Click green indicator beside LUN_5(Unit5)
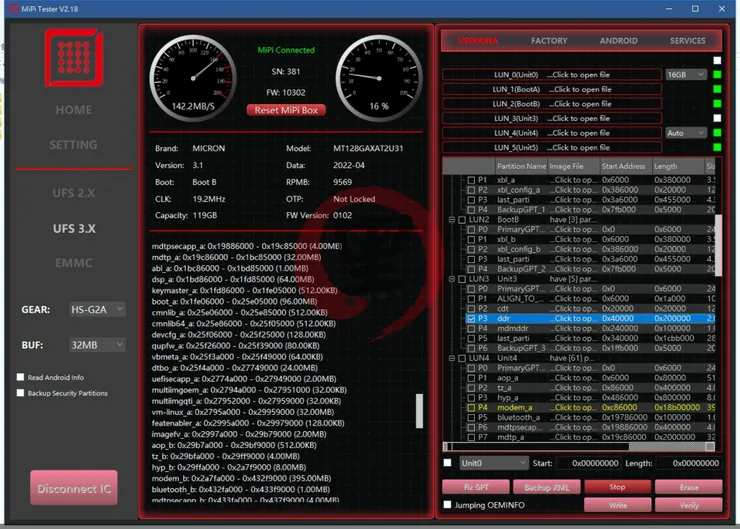The width and height of the screenshot is (740, 529). (x=717, y=147)
